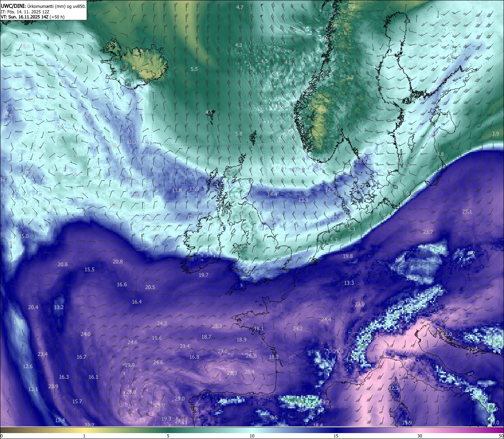Click the map value '3.9' at right edge
The image size is (504, 439).
point(495,133)
